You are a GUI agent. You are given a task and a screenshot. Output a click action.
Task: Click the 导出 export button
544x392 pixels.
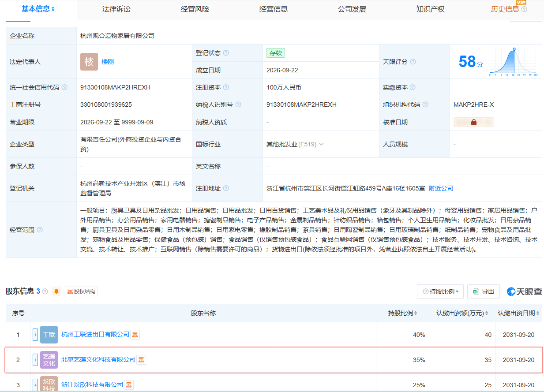484,291
